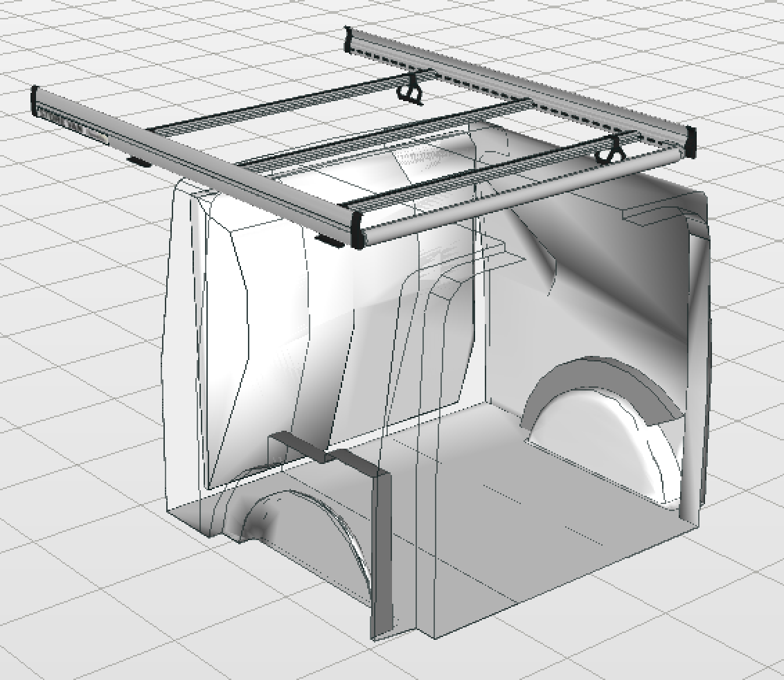Click the right end cap of rear crossbar
Screen dimensions: 784x680
click(690, 138)
